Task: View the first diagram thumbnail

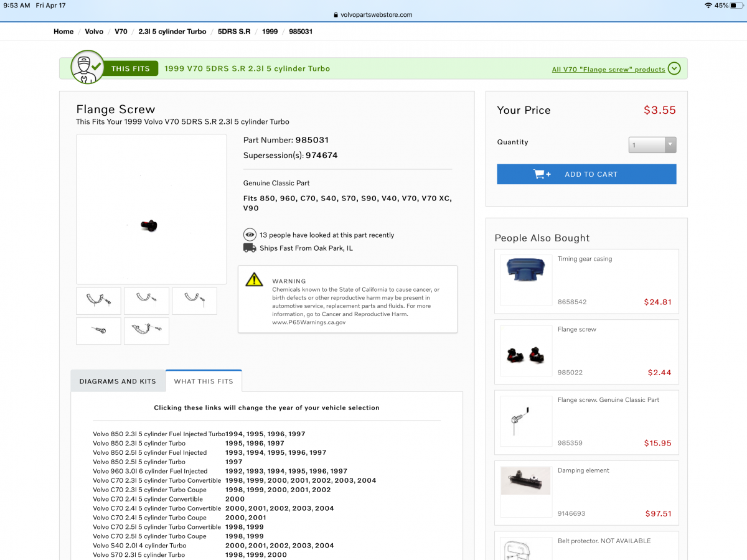Action: pos(98,301)
